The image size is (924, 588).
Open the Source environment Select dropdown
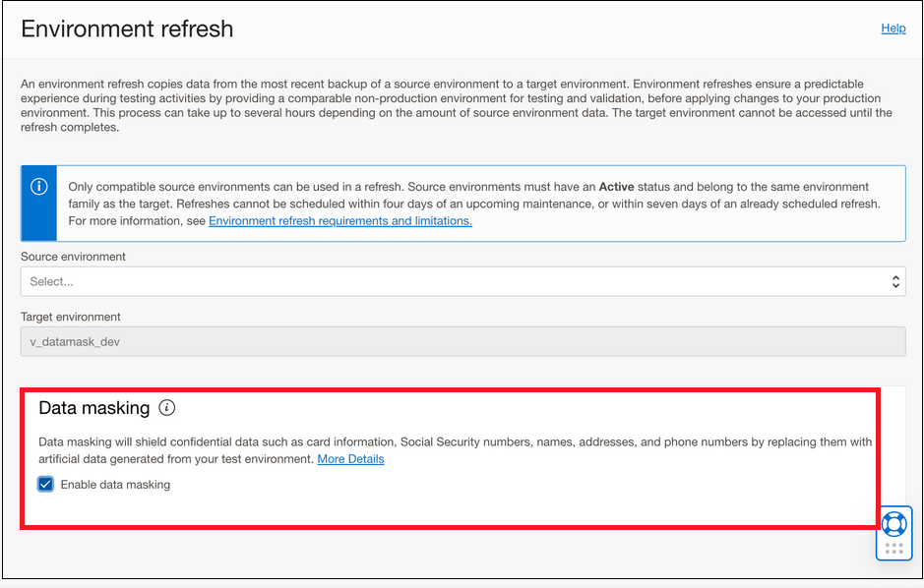(462, 281)
